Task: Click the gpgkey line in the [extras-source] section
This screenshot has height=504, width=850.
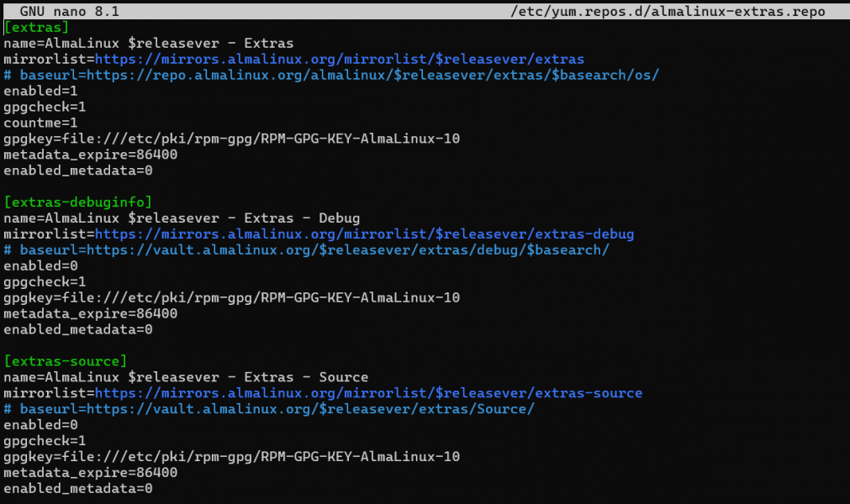Action: click(231, 457)
